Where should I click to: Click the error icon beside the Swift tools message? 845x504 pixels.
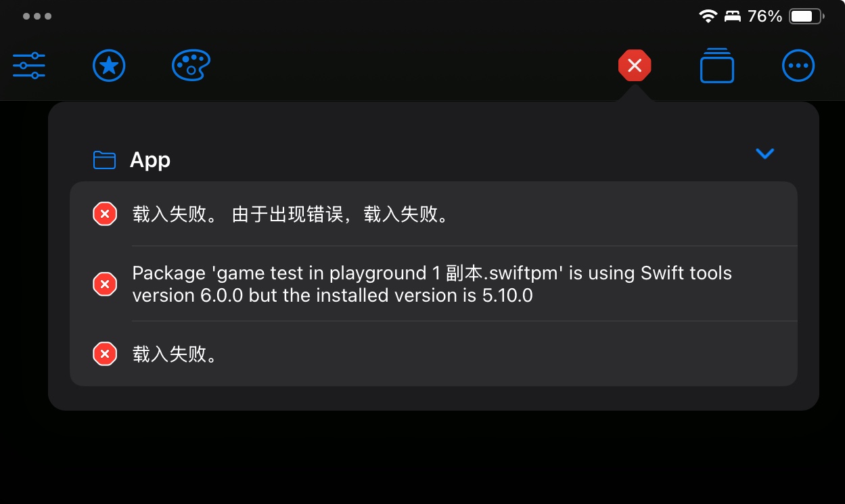pos(104,284)
